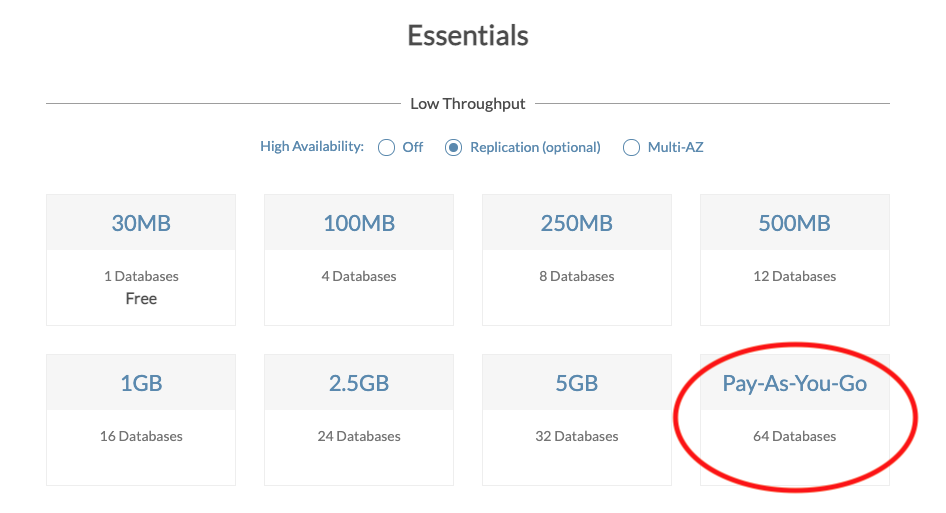Image resolution: width=946 pixels, height=513 pixels.
Task: Enable Multi-AZ high availability option
Action: point(631,148)
